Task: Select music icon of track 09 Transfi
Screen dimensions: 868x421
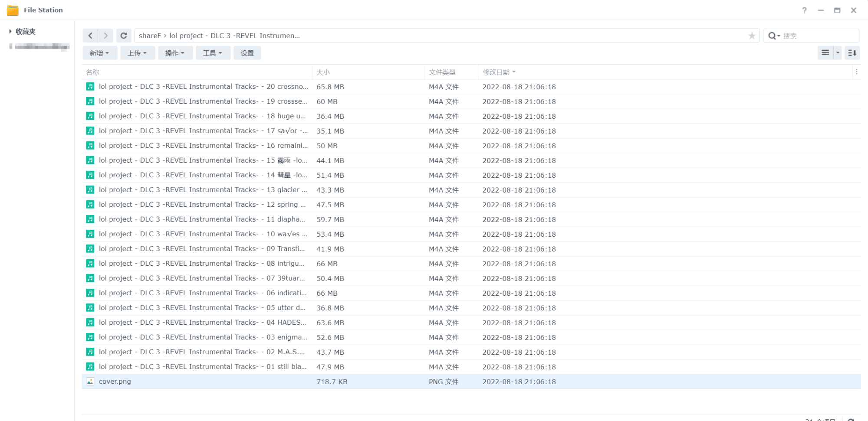Action: tap(90, 249)
